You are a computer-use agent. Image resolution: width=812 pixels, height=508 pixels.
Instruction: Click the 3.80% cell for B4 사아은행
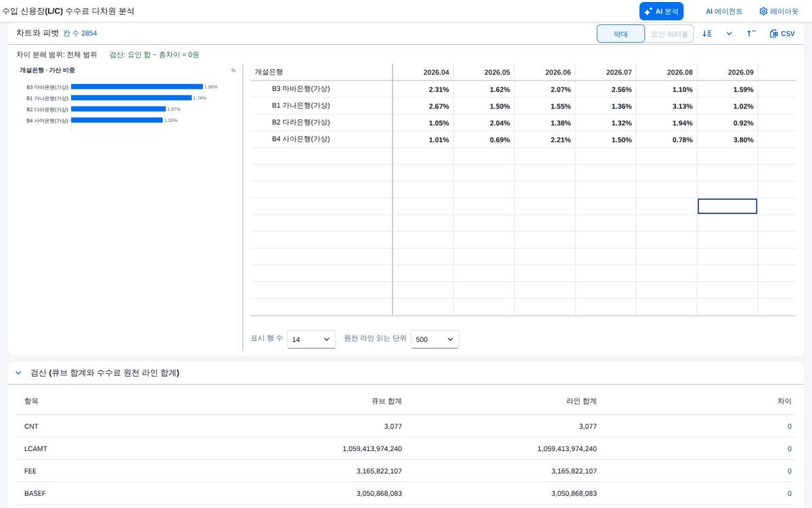727,140
